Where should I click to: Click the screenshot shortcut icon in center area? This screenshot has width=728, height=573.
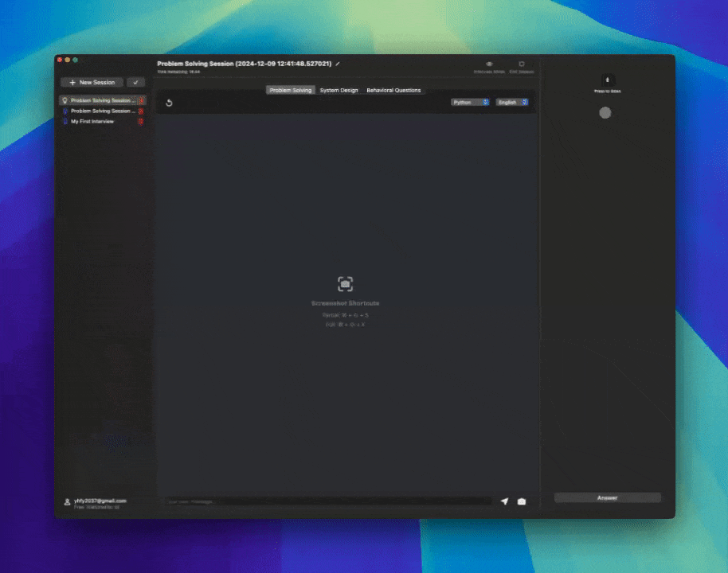point(345,283)
